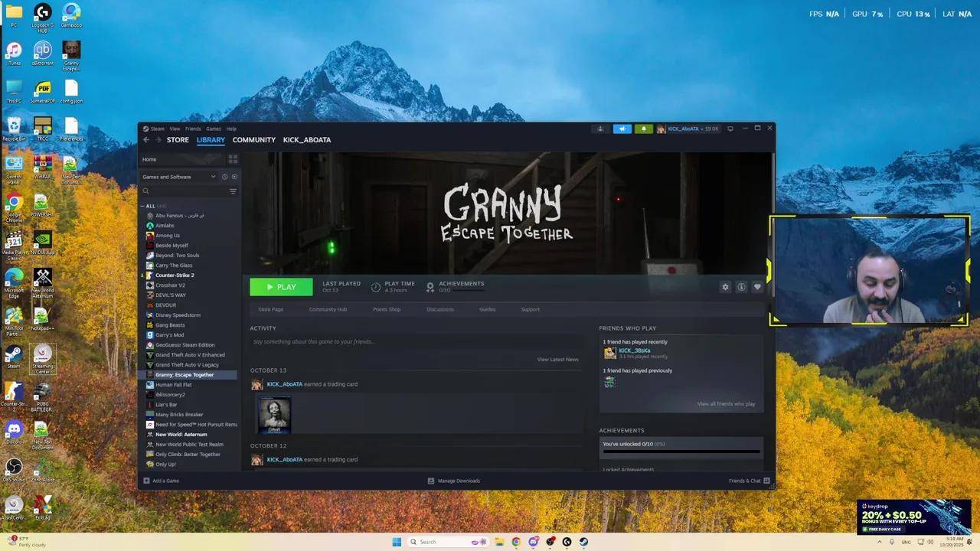Select the Discord desktop icon
This screenshot has width=980, height=551.
14,432
